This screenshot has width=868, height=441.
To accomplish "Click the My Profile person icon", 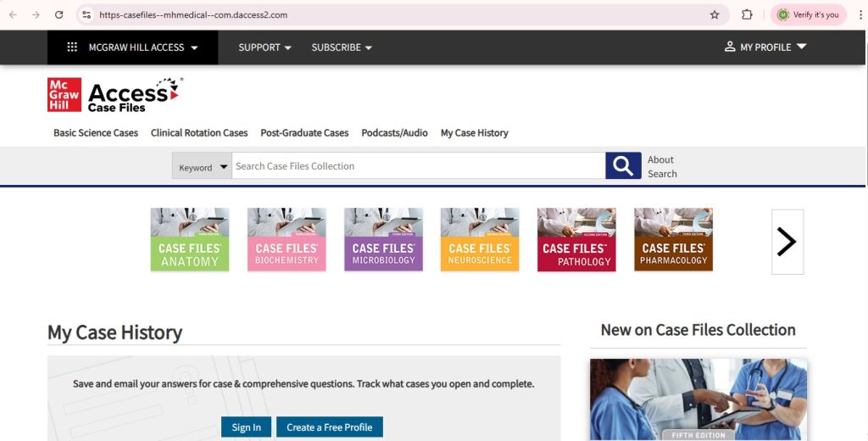I will coord(730,47).
